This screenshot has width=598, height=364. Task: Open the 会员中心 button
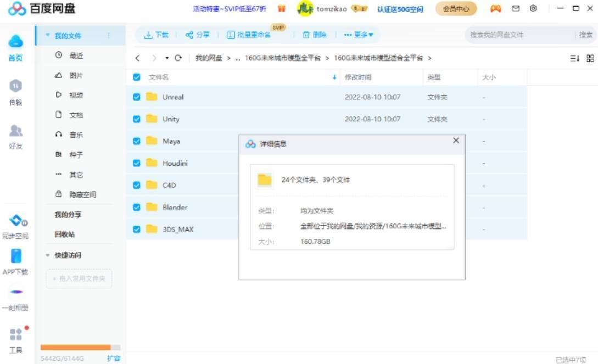[x=456, y=8]
